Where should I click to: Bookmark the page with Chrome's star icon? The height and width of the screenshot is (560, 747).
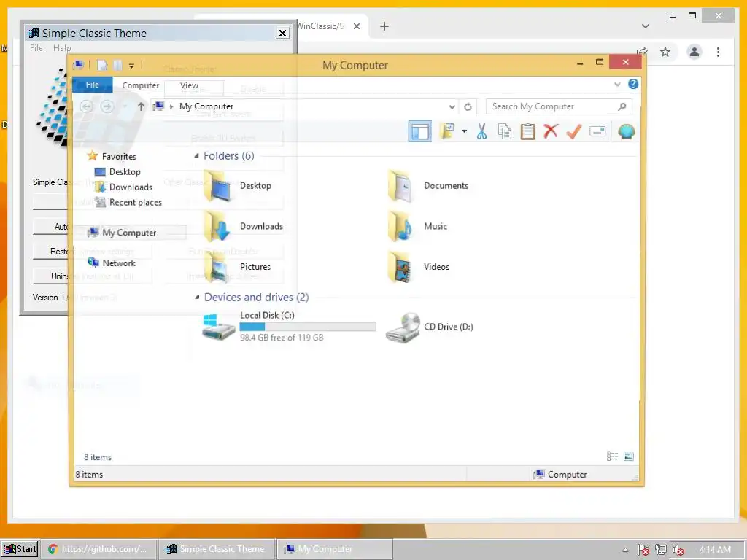665,52
